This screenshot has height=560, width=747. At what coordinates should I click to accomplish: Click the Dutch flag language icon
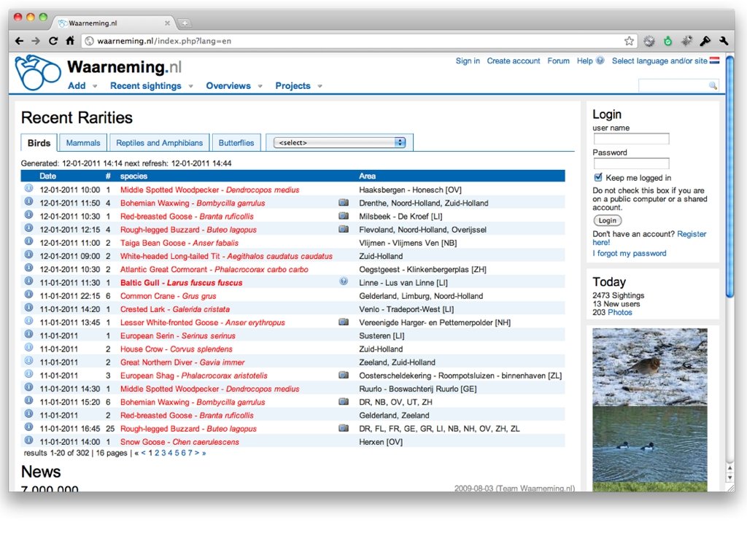pyautogui.click(x=715, y=61)
